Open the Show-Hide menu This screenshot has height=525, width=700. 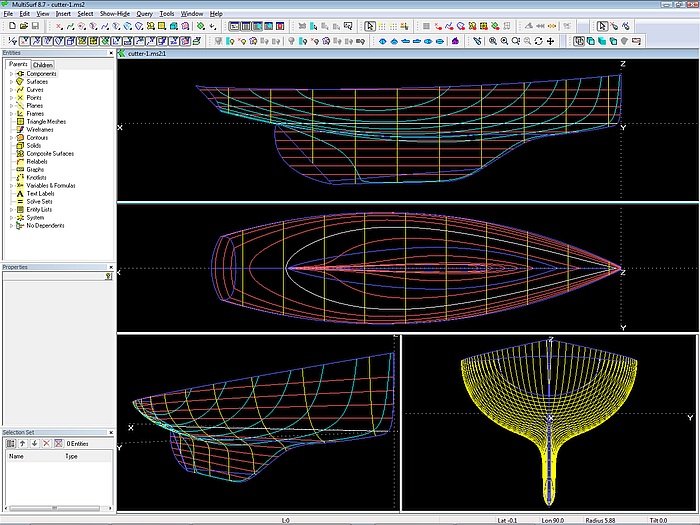[116, 14]
